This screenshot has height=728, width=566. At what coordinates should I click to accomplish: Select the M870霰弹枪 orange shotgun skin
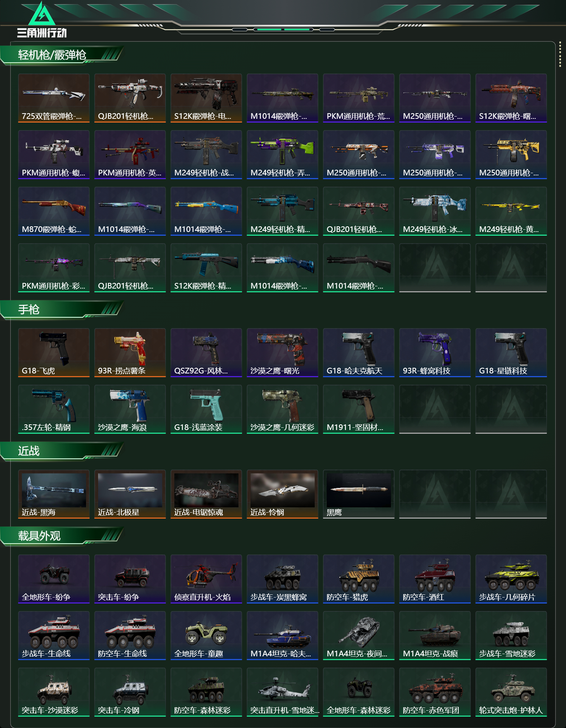pyautogui.click(x=54, y=211)
